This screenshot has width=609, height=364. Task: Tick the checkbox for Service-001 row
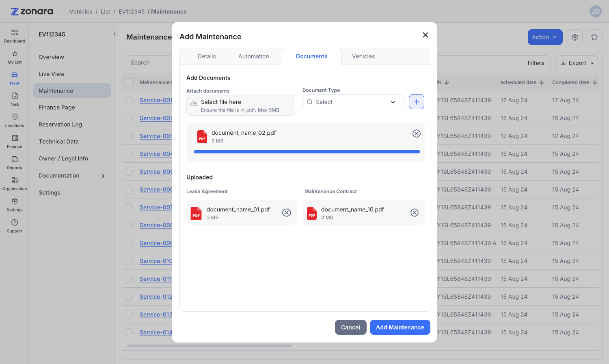pos(129,100)
